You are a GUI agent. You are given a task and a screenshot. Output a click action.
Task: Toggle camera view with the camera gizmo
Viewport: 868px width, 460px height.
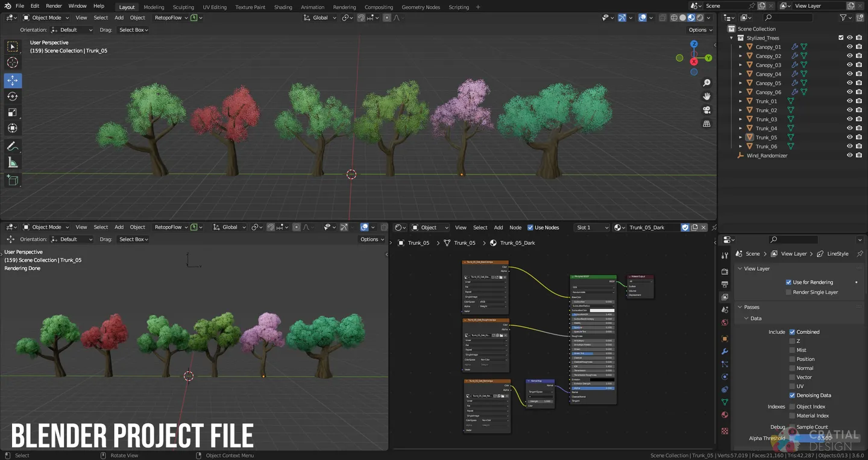[x=707, y=110]
